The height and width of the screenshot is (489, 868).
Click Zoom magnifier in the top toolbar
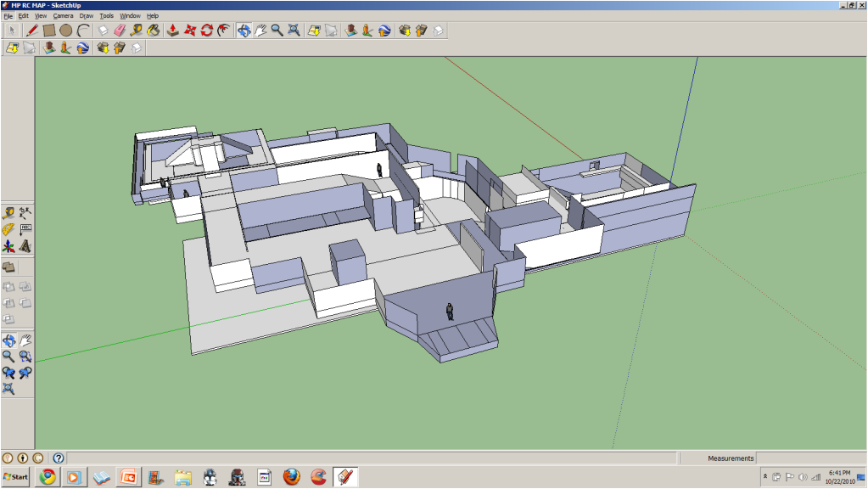(277, 31)
